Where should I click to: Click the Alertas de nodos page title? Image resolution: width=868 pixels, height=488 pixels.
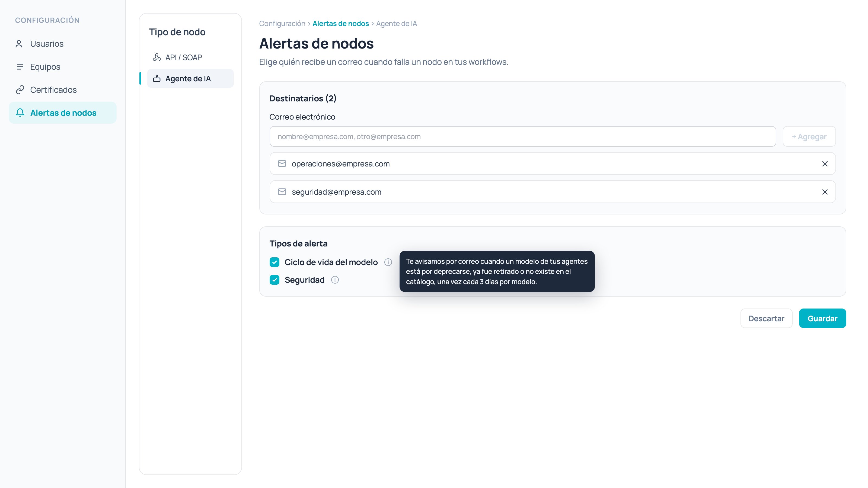coord(316,43)
